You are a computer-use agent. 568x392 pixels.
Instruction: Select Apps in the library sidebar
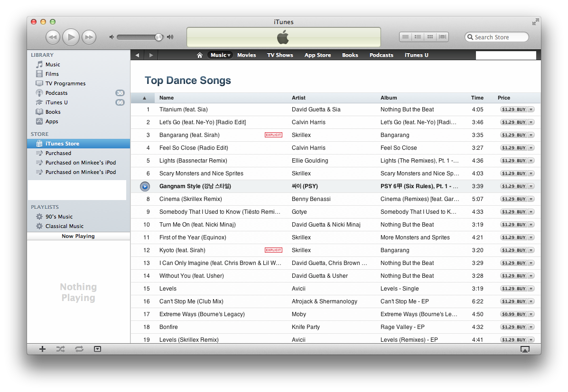coord(79,121)
